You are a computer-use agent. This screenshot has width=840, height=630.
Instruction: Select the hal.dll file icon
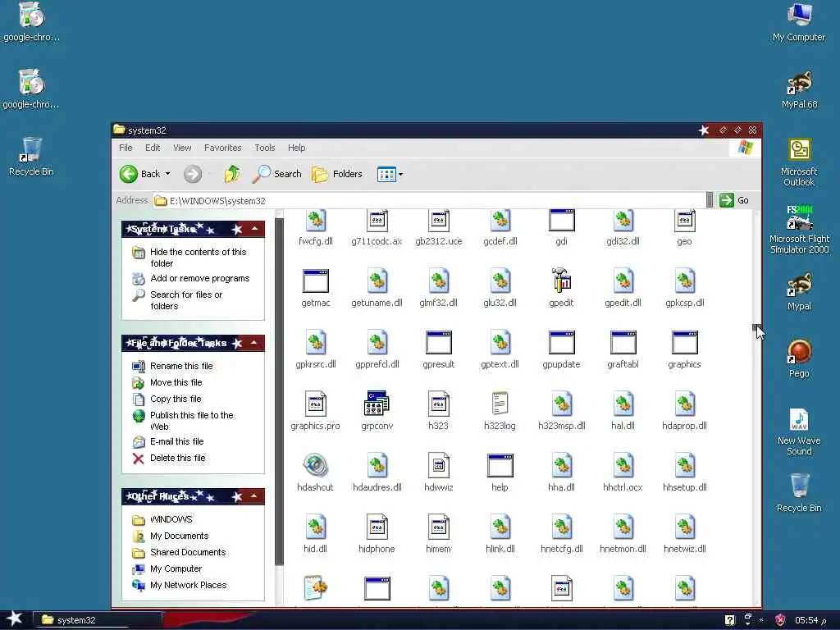623,404
